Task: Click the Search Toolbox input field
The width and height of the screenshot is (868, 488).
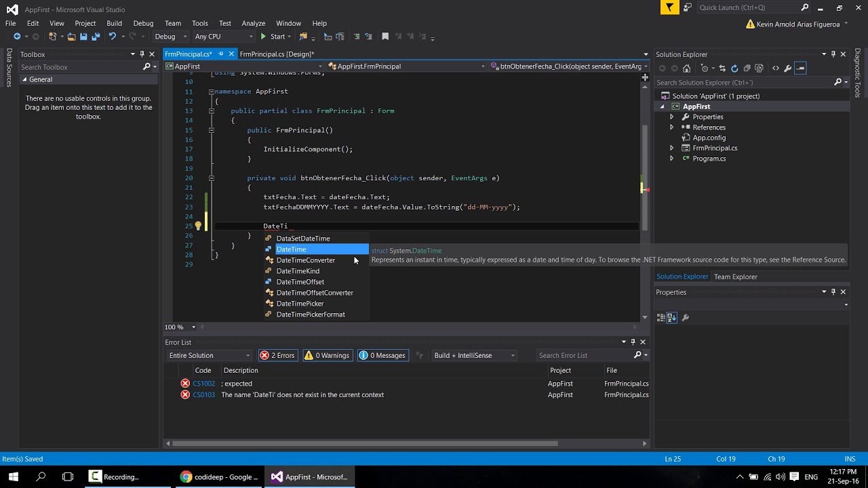Action: (x=80, y=67)
